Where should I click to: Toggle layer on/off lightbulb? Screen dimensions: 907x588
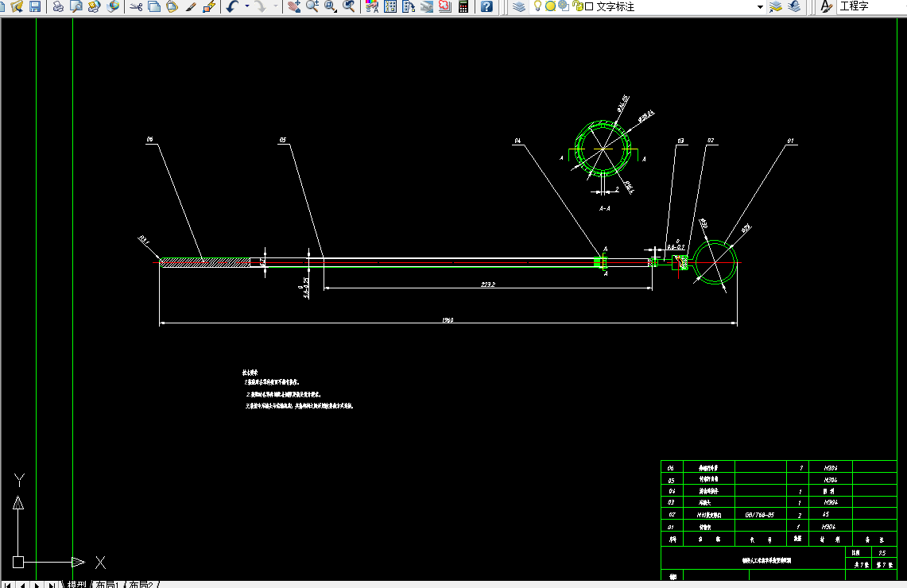537,6
